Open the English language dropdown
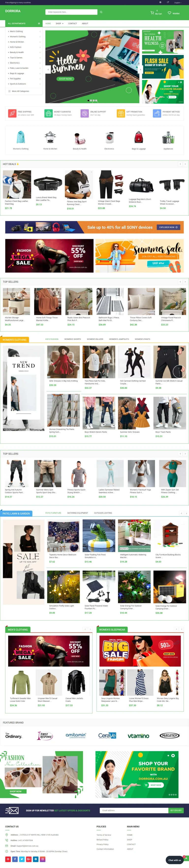This screenshot has height=868, width=189. point(177,3)
